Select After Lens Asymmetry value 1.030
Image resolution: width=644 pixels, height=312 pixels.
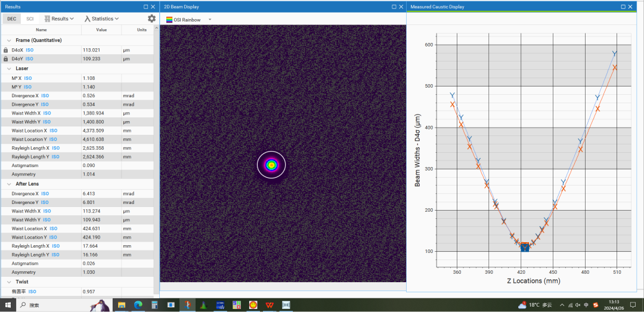(89, 272)
